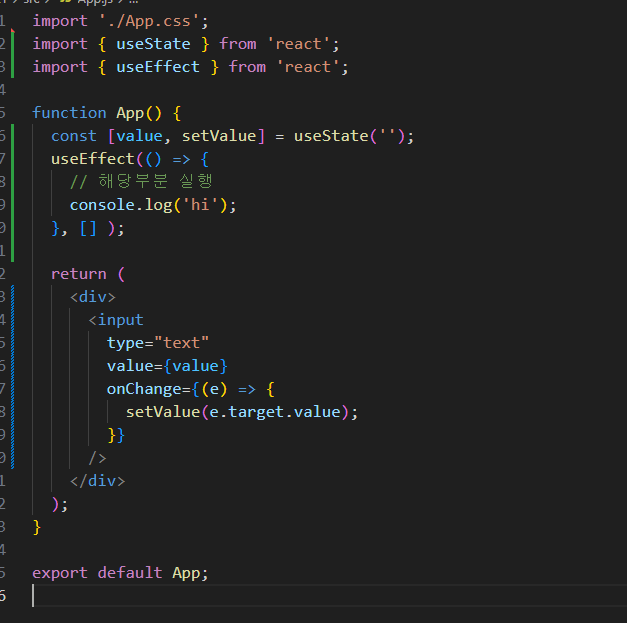Viewport: 627px width, 623px height.
Task: Click 'react' string on the useEffect import line
Action: 308,67
